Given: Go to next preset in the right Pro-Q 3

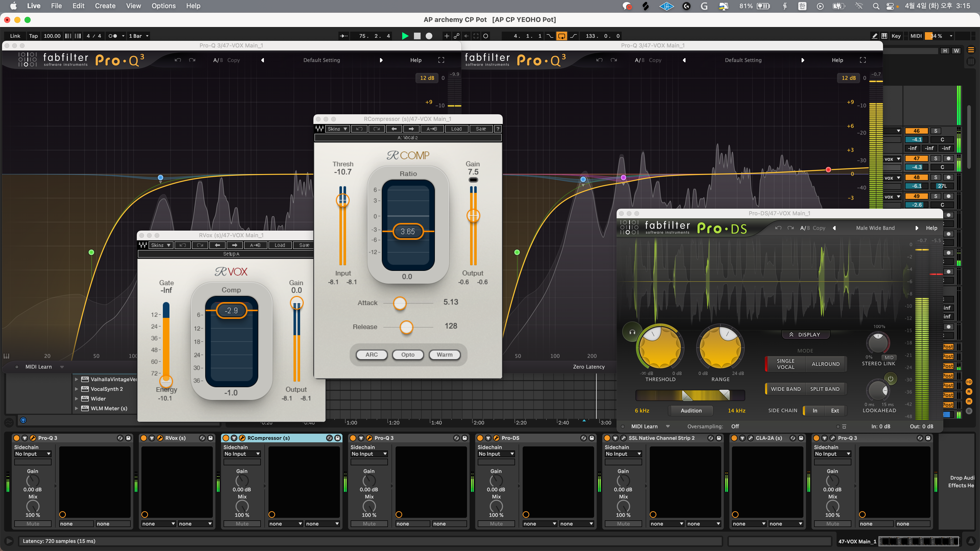Looking at the screenshot, I should click(x=803, y=60).
